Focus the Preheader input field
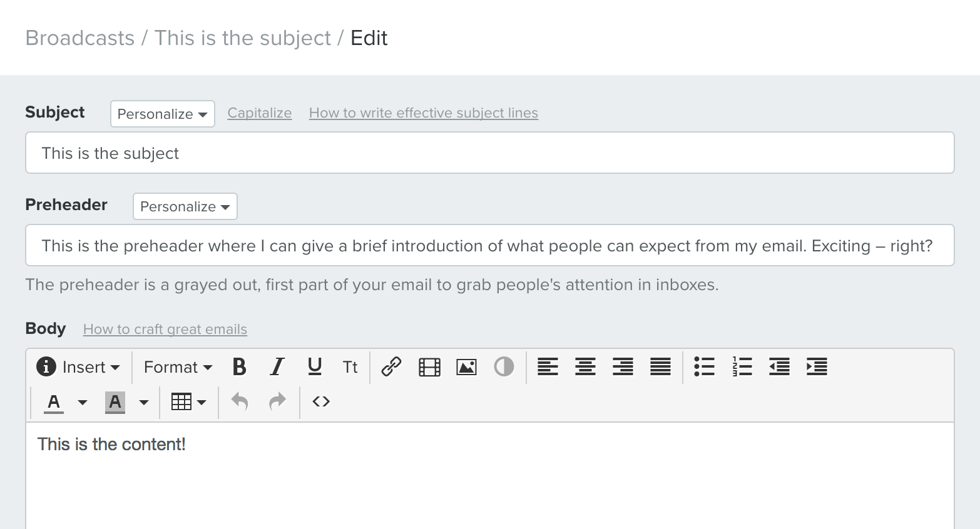 pyautogui.click(x=490, y=245)
